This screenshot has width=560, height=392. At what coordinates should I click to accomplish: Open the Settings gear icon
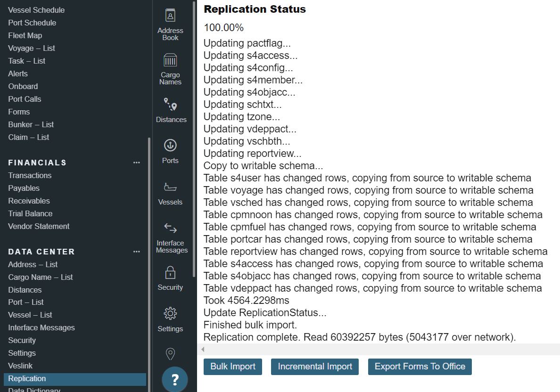click(170, 313)
